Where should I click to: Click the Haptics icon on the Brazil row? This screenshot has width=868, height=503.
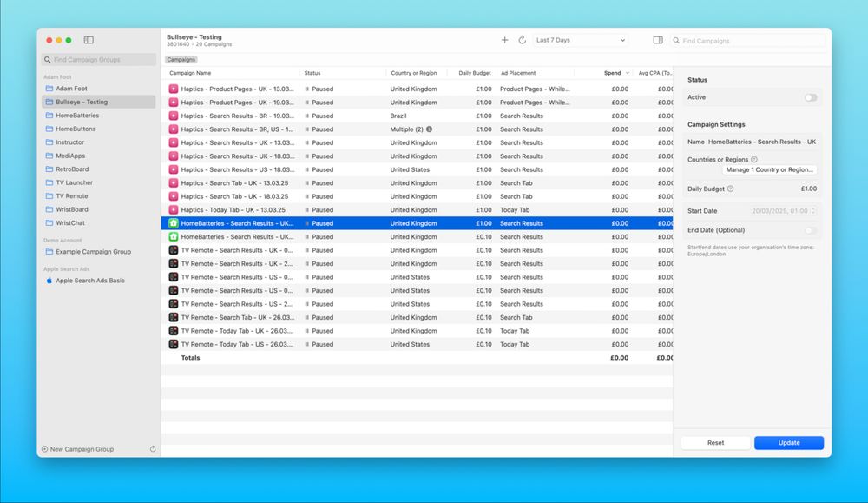point(174,116)
